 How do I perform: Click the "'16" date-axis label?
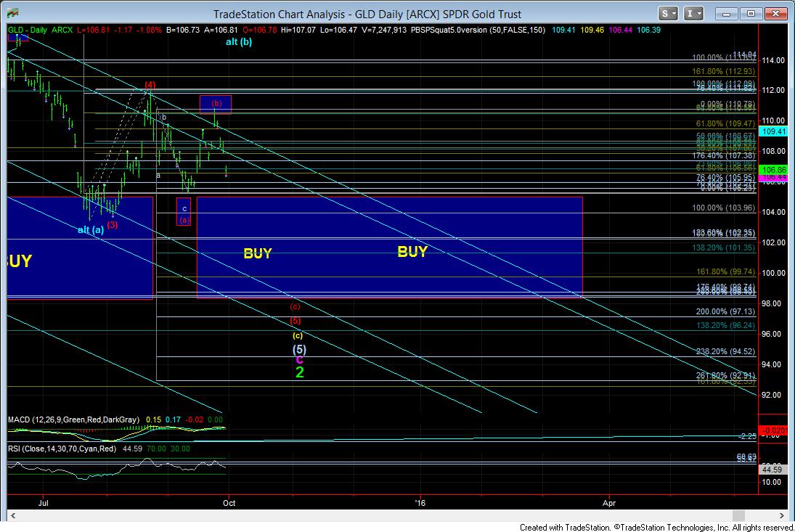tap(420, 503)
